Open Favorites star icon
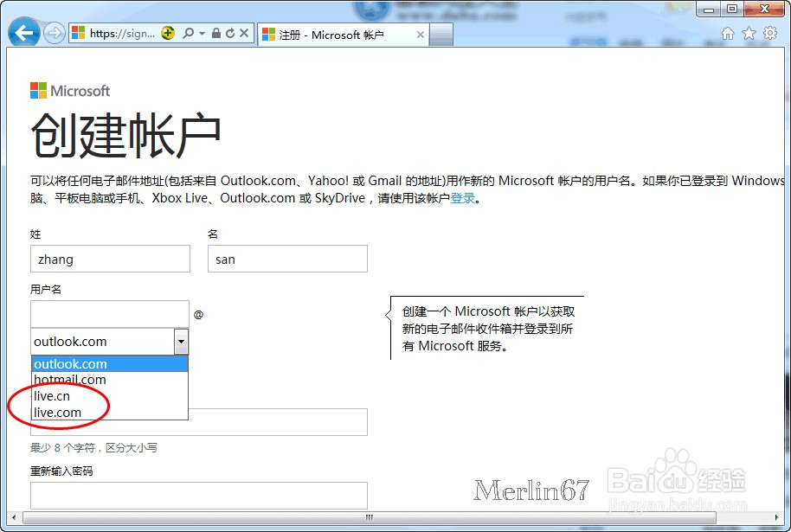 pyautogui.click(x=749, y=33)
